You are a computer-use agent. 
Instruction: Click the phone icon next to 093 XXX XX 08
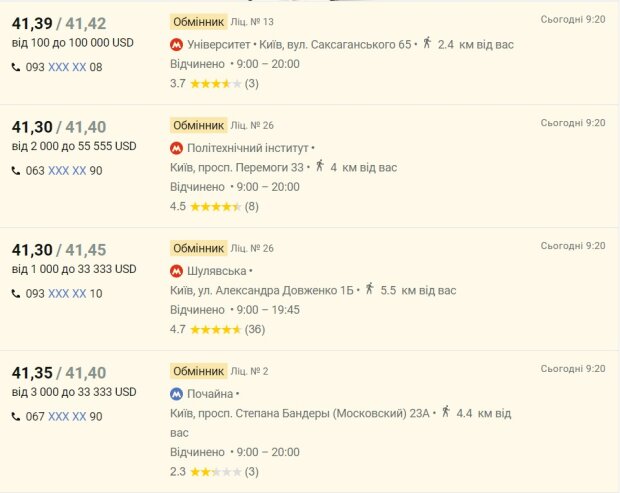16,67
